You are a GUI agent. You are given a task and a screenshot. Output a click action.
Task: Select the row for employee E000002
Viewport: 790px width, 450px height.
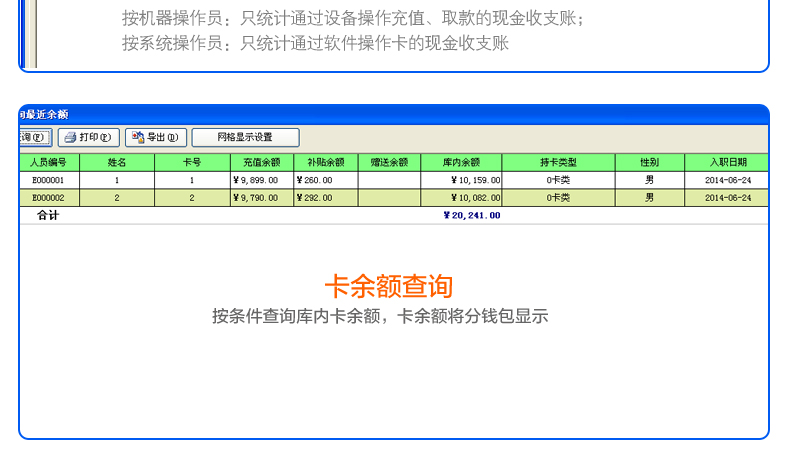[48, 198]
